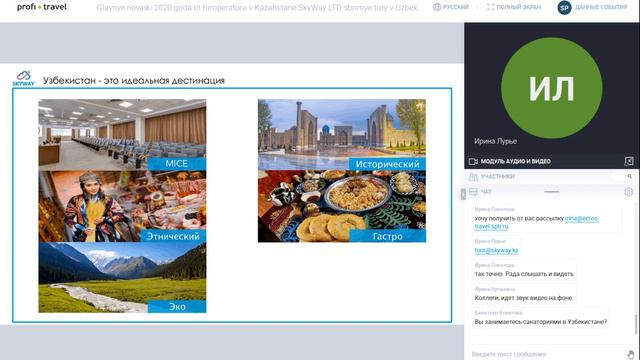The height and width of the screenshot is (360, 640).
Task: Click the Этнический label
Action: pos(173,236)
